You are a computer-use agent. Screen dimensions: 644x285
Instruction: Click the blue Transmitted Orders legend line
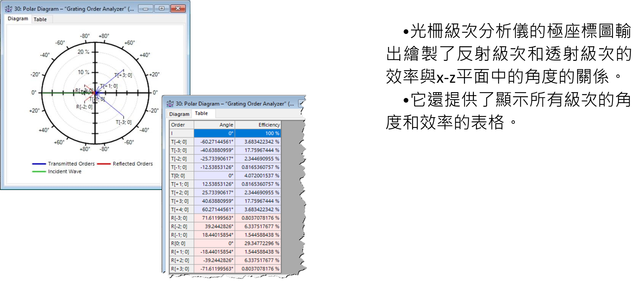pos(39,164)
